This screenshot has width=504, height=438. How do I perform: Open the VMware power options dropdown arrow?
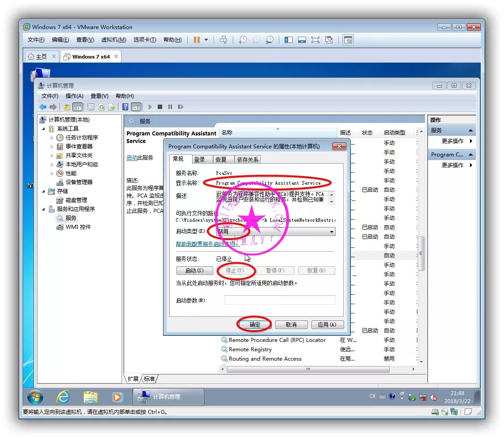pos(206,40)
